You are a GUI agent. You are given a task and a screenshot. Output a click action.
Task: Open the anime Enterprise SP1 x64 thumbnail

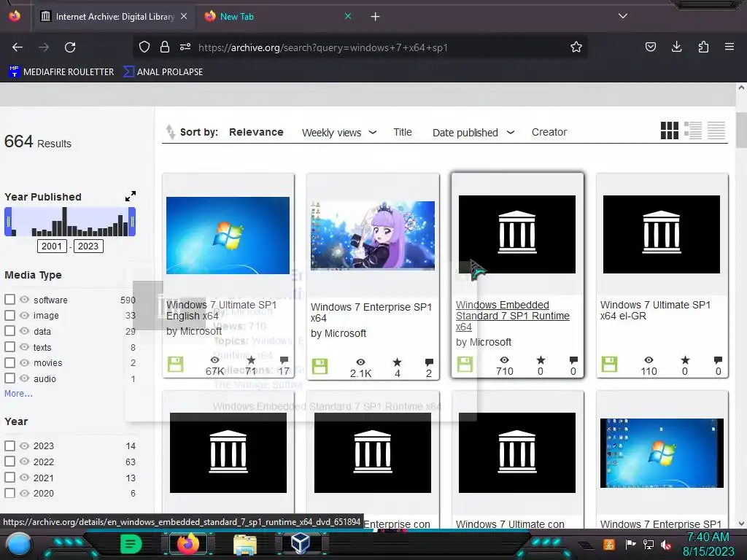click(x=373, y=236)
